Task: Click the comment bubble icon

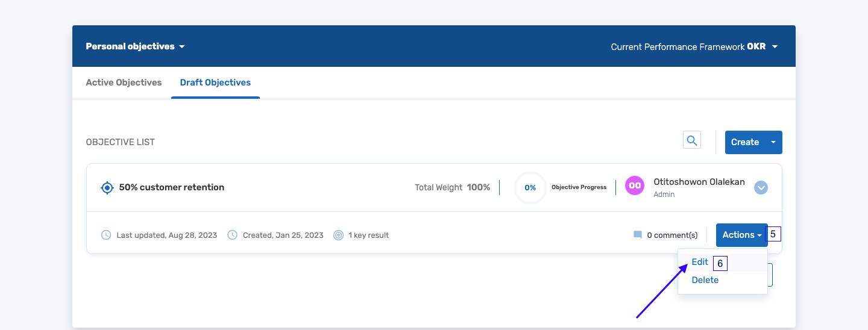Action: coord(638,235)
